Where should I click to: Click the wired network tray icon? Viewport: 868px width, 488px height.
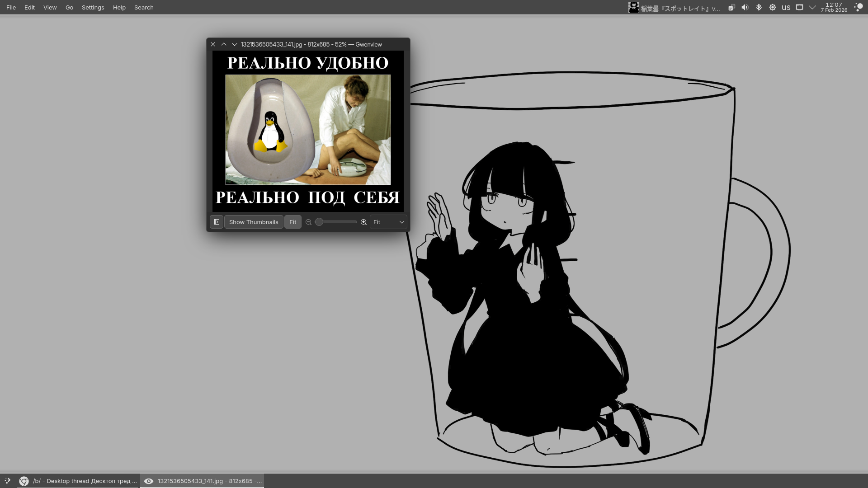[799, 7]
